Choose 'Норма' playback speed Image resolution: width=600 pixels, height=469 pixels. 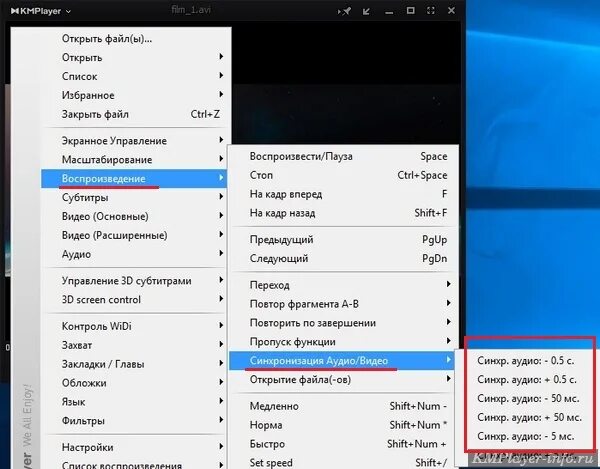[342, 425]
